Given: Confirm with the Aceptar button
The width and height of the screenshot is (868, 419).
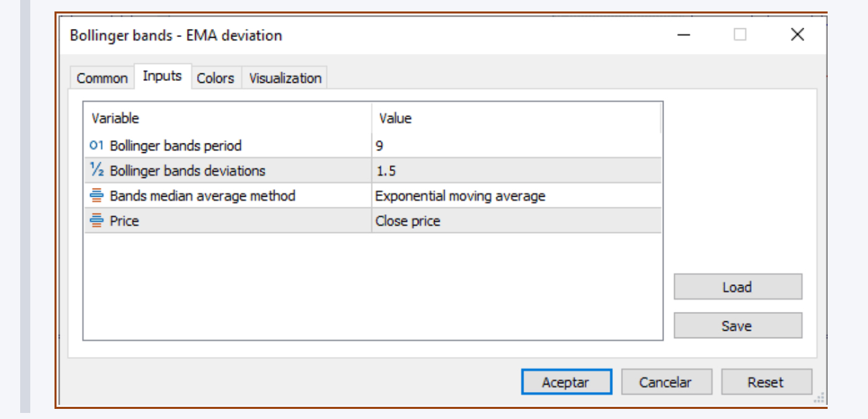Looking at the screenshot, I should click(566, 382).
